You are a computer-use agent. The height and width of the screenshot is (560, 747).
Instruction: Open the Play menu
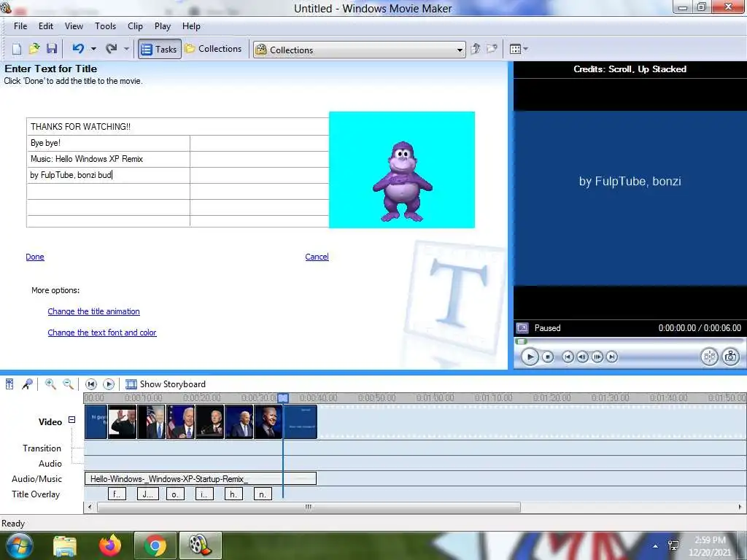pos(163,26)
